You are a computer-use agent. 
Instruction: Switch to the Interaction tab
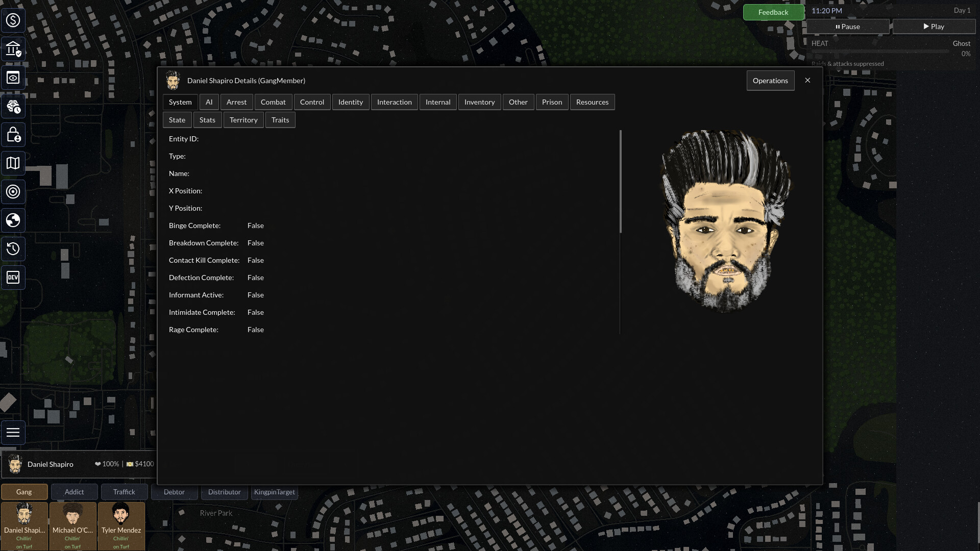(394, 102)
